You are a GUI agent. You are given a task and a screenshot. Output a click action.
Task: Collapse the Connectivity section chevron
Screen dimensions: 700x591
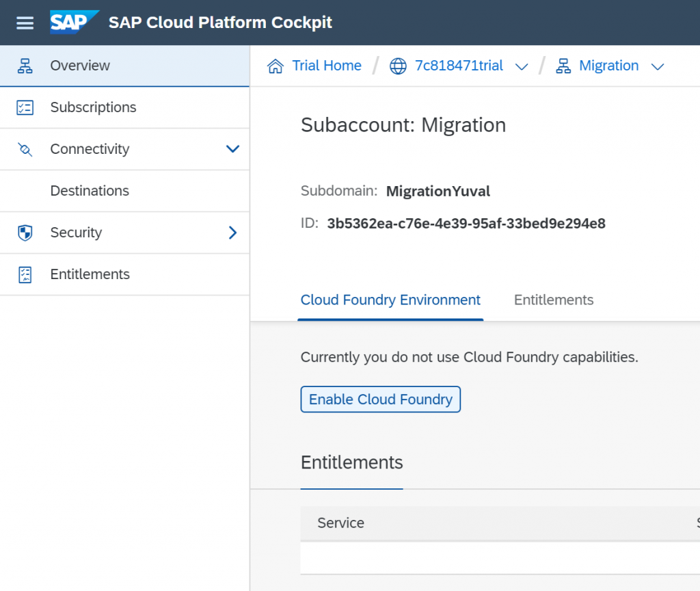click(x=232, y=148)
